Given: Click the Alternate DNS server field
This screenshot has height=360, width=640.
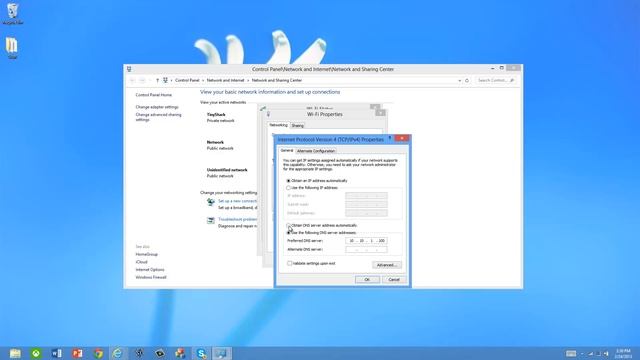Looking at the screenshot, I should pos(366,249).
